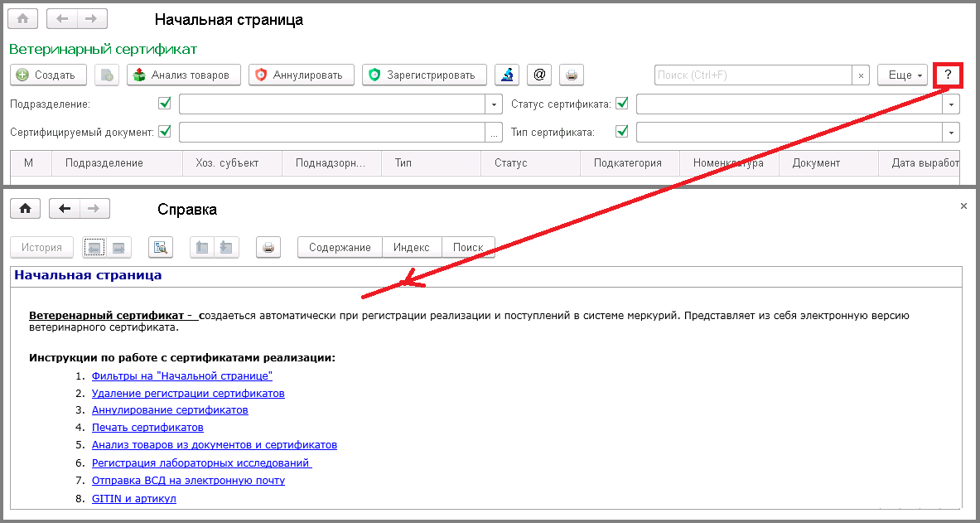Click the Статус сертификата input field
Viewport: 980px width, 523px height.
(x=789, y=104)
